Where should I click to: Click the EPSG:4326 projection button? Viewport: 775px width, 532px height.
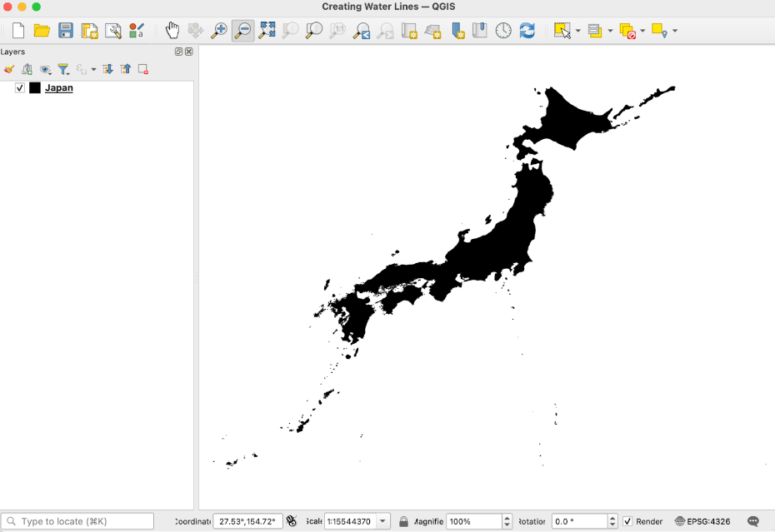pos(702,521)
